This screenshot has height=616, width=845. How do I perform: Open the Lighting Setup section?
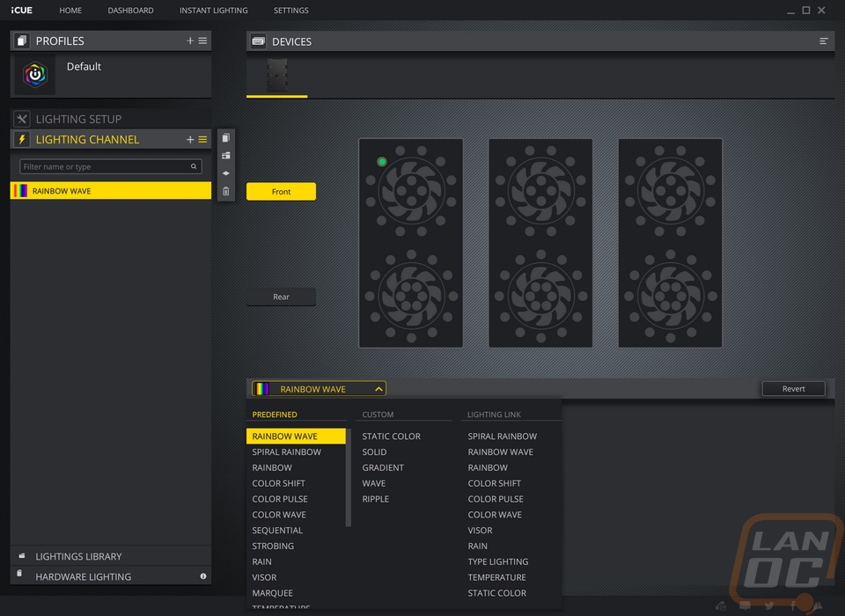[x=111, y=119]
